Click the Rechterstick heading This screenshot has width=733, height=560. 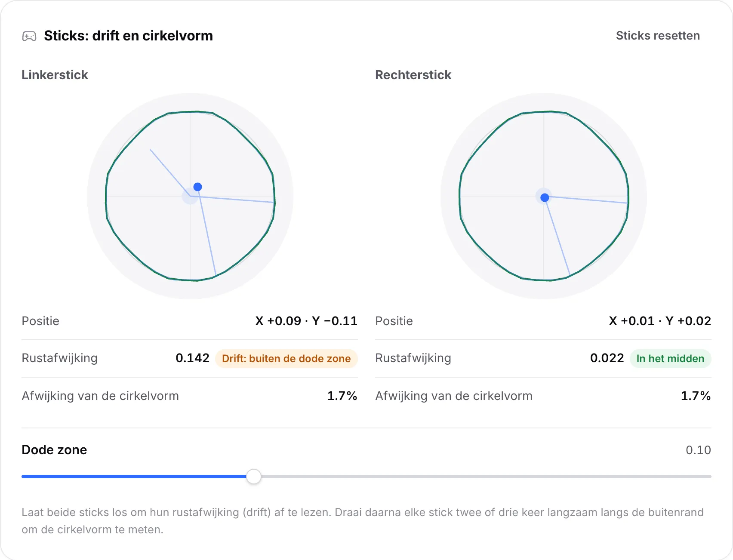coord(413,75)
